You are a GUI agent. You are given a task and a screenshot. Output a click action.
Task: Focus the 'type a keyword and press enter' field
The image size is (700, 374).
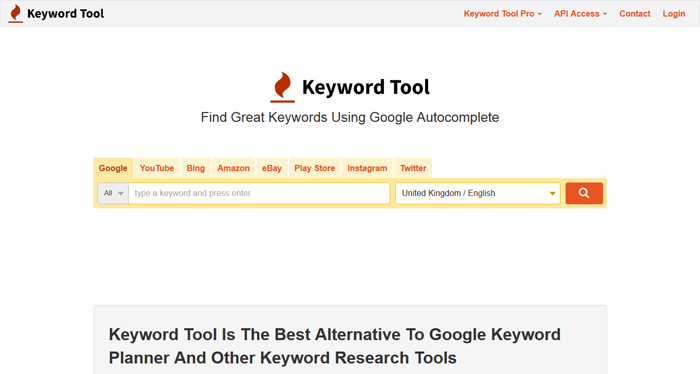[x=259, y=193]
